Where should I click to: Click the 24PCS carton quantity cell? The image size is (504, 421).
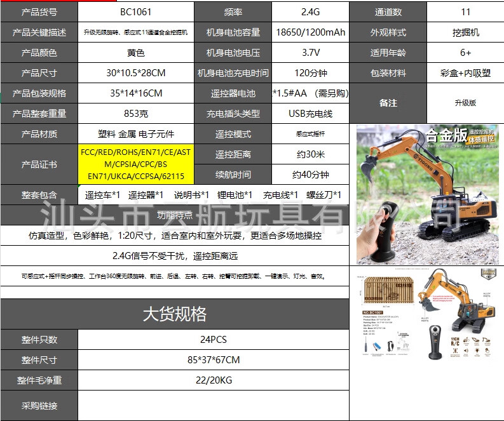tap(214, 340)
